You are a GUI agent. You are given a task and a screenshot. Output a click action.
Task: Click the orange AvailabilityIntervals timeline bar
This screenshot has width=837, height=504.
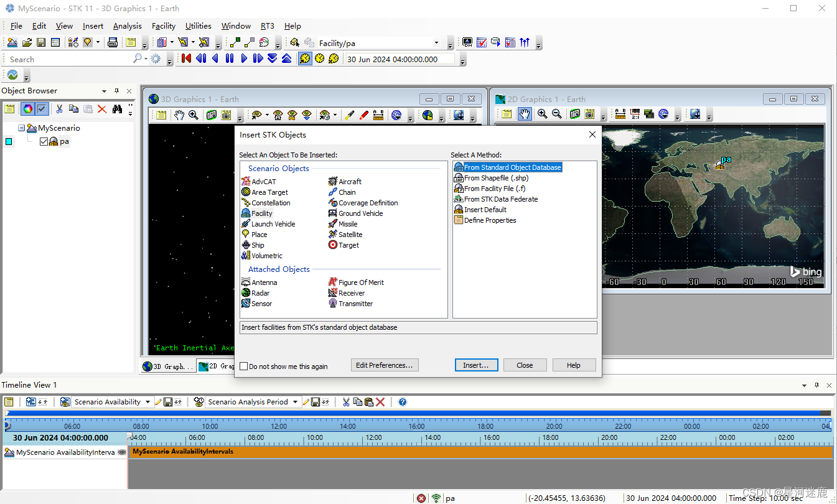pyautogui.click(x=481, y=452)
